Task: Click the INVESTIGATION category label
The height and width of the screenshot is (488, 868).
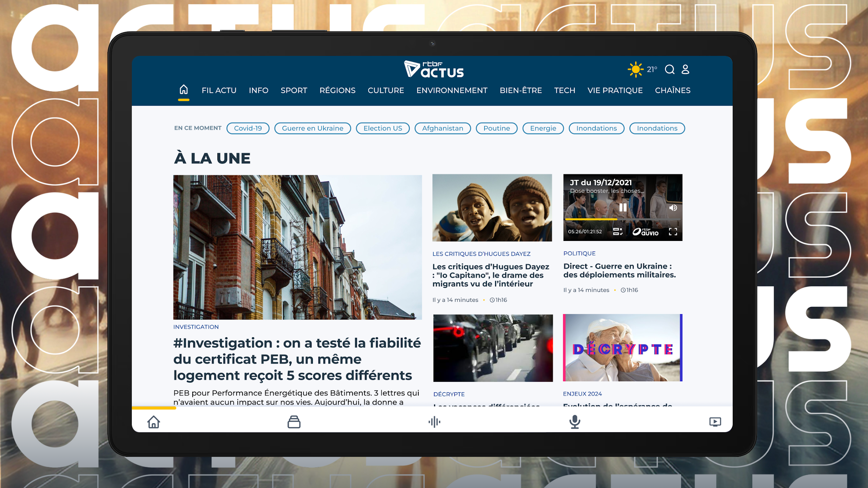Action: click(196, 327)
